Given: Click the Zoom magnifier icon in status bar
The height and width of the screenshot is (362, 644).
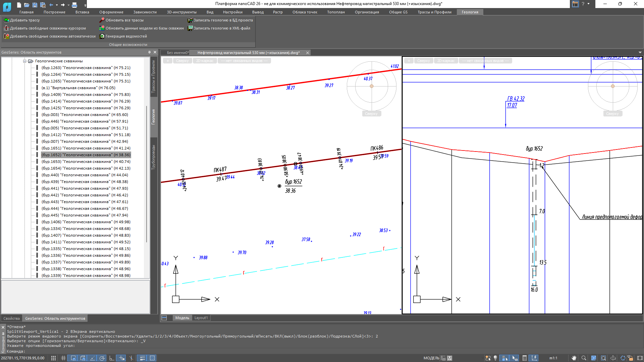Looking at the screenshot, I should (584, 358).
